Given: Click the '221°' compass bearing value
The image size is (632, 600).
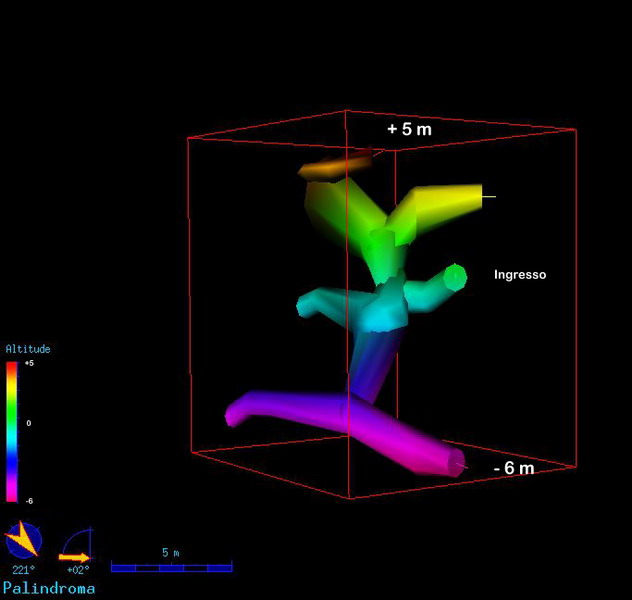Looking at the screenshot, I should click(23, 570).
